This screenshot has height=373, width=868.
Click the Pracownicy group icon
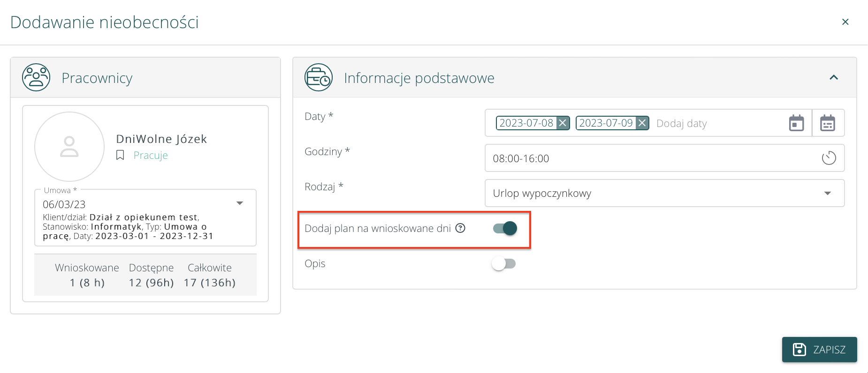pos(36,77)
